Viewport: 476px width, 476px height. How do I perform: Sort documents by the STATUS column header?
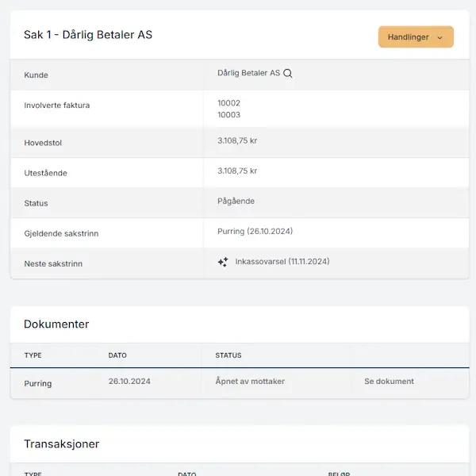[x=228, y=355]
